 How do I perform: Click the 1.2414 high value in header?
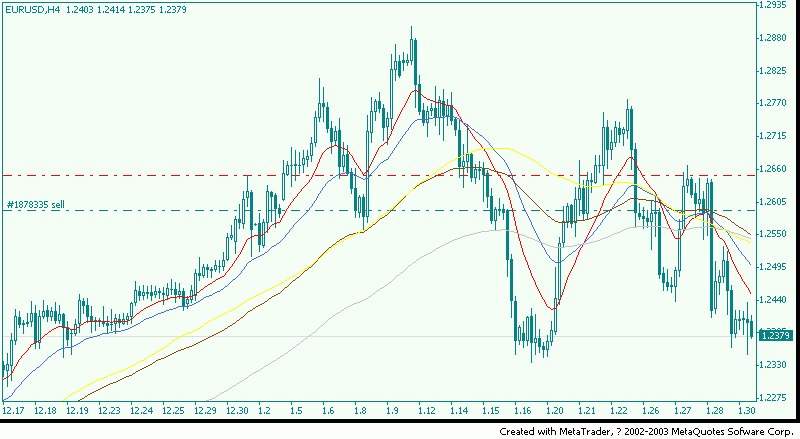point(111,10)
